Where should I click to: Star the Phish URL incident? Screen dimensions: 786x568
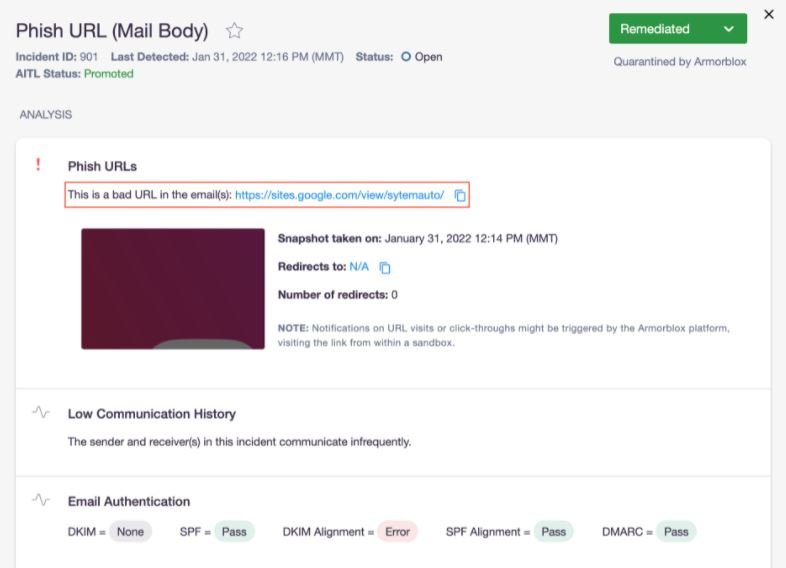(x=234, y=31)
